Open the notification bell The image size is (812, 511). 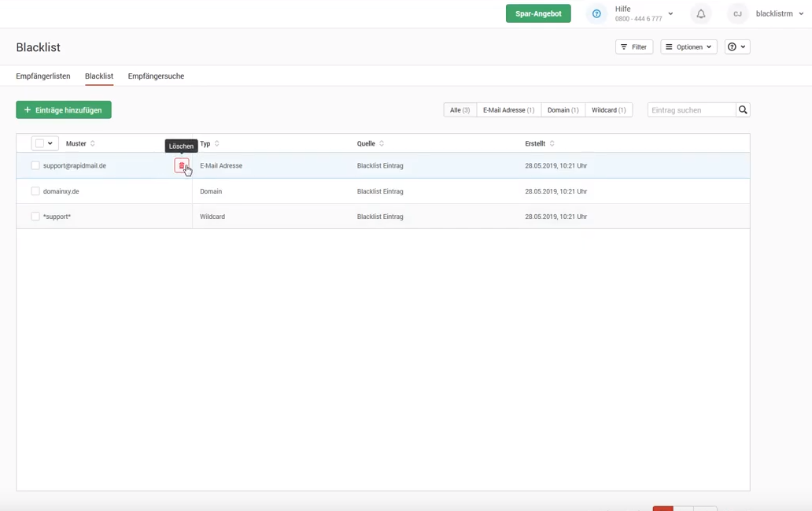coord(700,14)
